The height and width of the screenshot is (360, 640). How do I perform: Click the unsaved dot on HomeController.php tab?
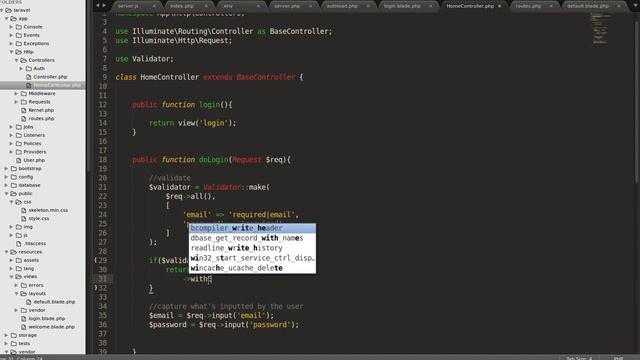click(500, 6)
